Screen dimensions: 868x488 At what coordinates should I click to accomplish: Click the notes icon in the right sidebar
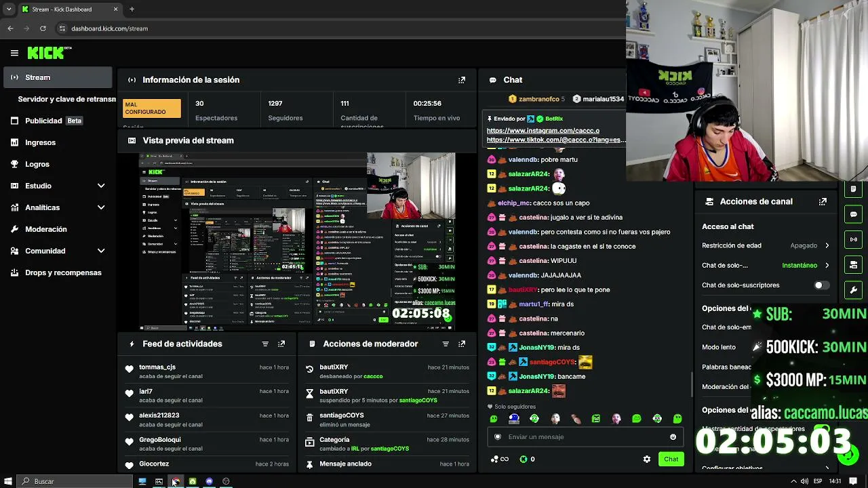[854, 189]
